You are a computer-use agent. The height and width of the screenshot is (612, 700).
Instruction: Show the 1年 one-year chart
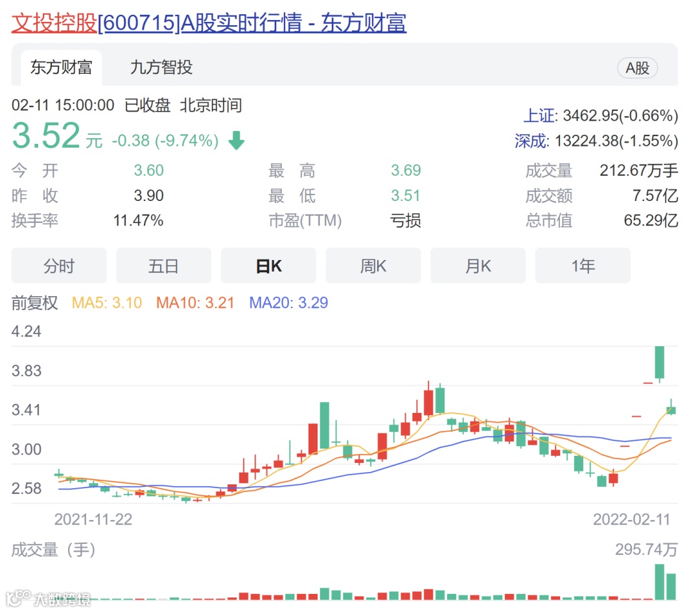(583, 266)
